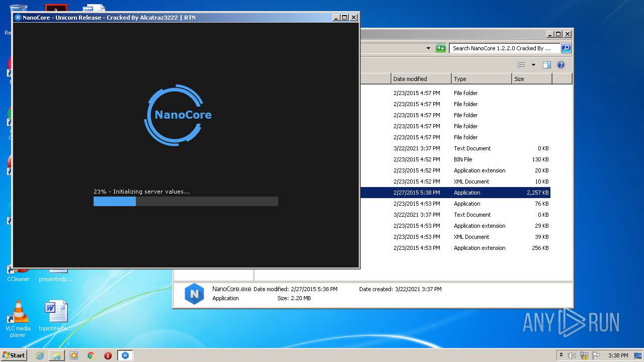This screenshot has width=644, height=362.
Task: Sort by Size column header
Action: (x=532, y=79)
